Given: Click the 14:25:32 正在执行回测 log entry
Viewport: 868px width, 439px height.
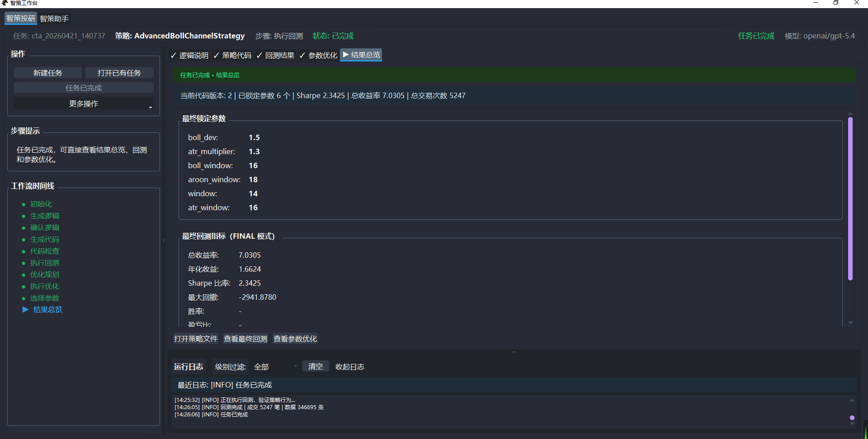Looking at the screenshot, I should 235,400.
